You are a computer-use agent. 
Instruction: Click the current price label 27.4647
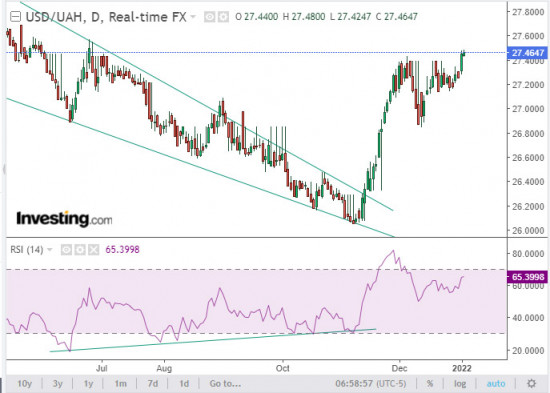coord(527,53)
